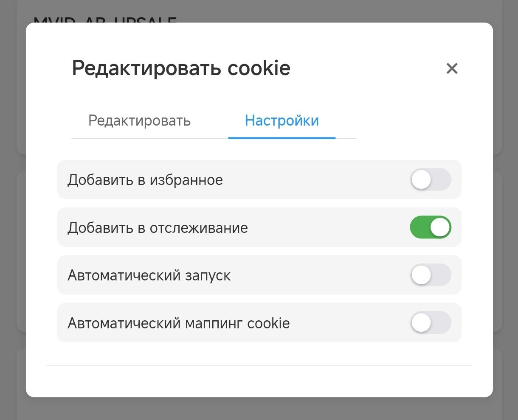The width and height of the screenshot is (518, 420).
Task: Click the Автоматический запуск label text
Action: 149,276
